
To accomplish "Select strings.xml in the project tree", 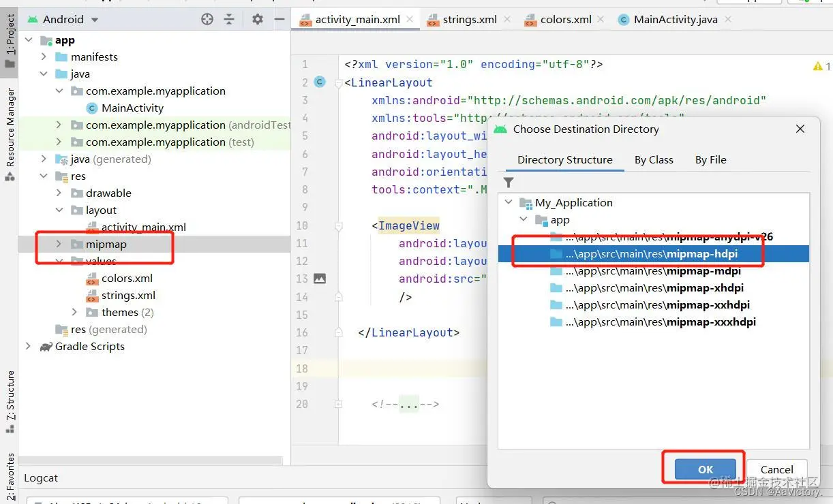I will (120, 296).
